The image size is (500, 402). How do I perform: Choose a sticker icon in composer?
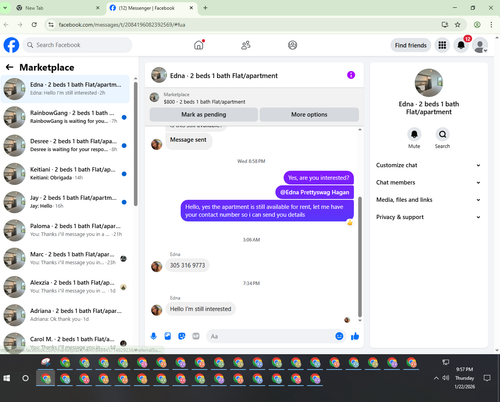[x=182, y=336]
